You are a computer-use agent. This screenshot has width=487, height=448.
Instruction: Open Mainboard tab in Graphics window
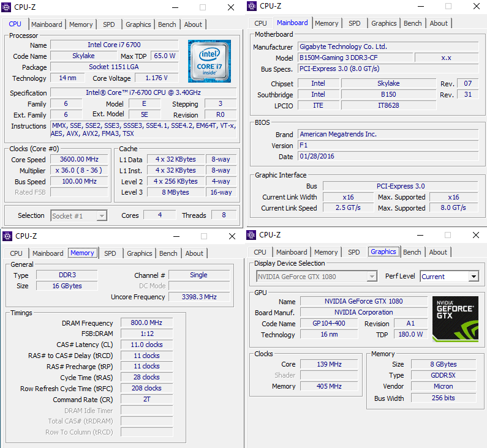tap(292, 252)
